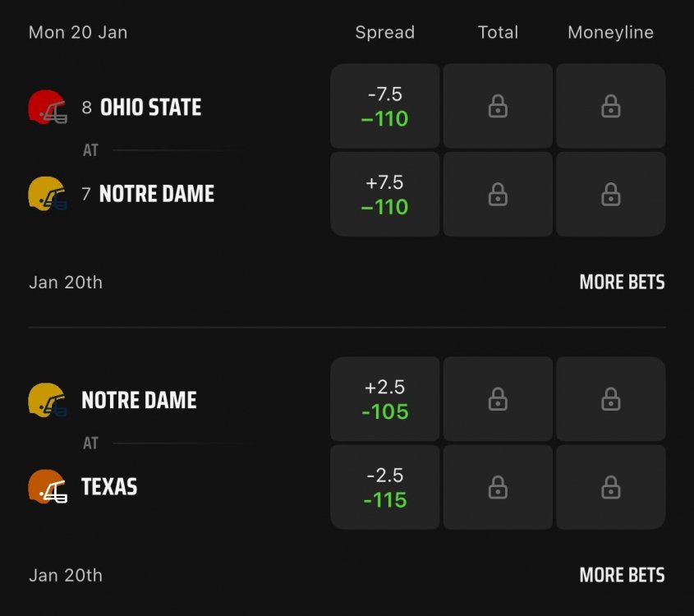694x616 pixels.
Task: Tap the locked Moneyline cell for Texas
Action: pyautogui.click(x=610, y=487)
